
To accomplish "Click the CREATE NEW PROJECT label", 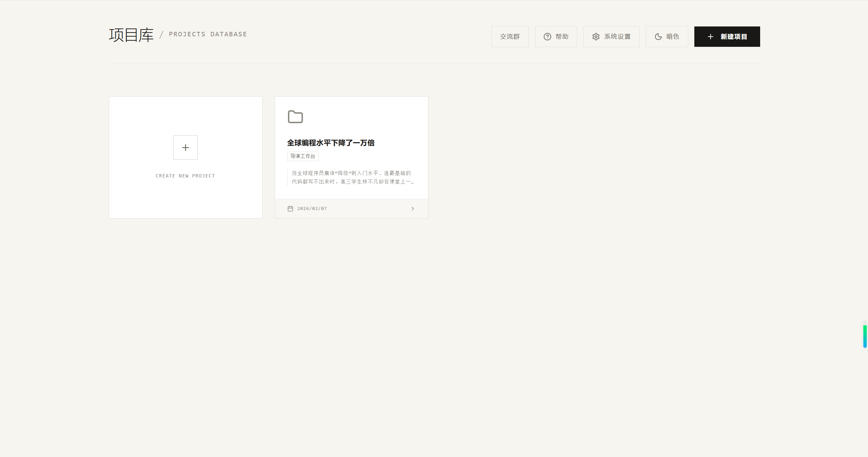I will (185, 176).
